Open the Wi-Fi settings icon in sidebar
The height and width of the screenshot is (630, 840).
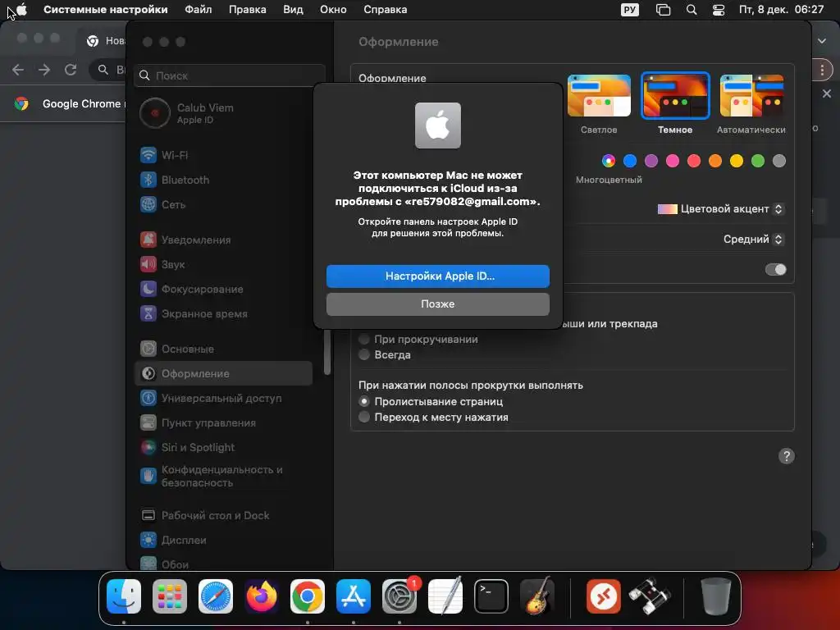[x=148, y=155]
